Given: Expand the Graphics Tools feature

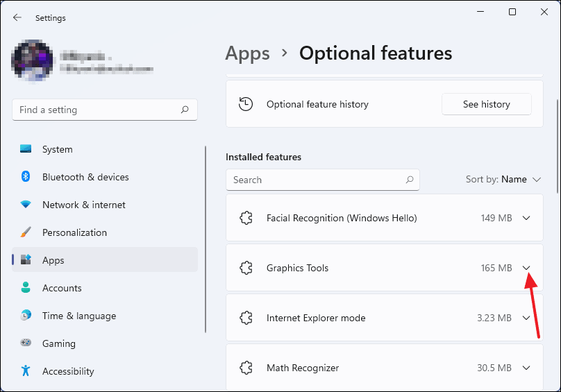Looking at the screenshot, I should [526, 268].
